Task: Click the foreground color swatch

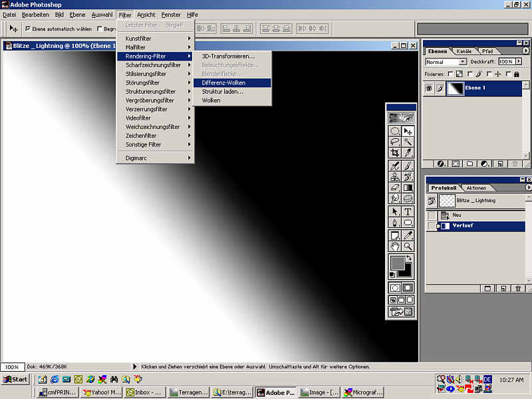Action: [x=398, y=262]
